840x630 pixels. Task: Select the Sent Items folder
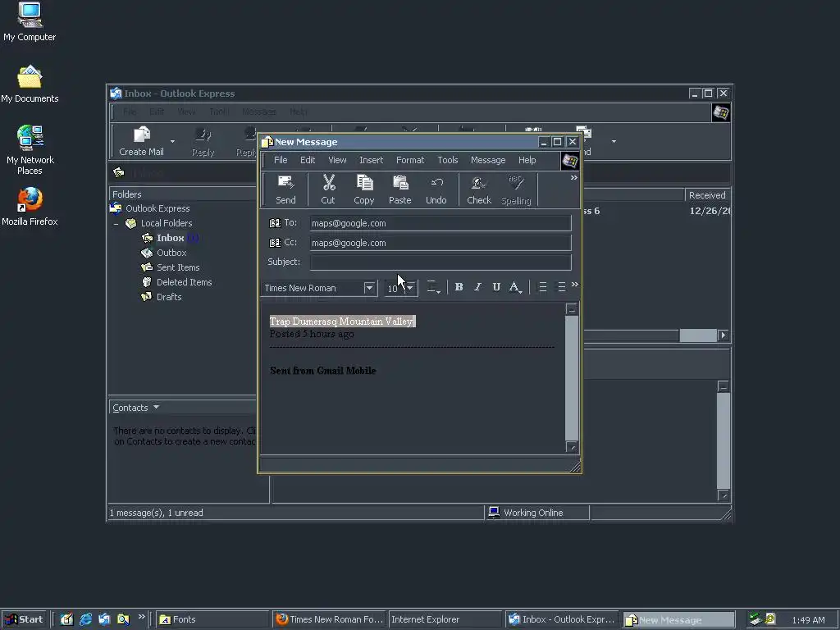(x=178, y=267)
